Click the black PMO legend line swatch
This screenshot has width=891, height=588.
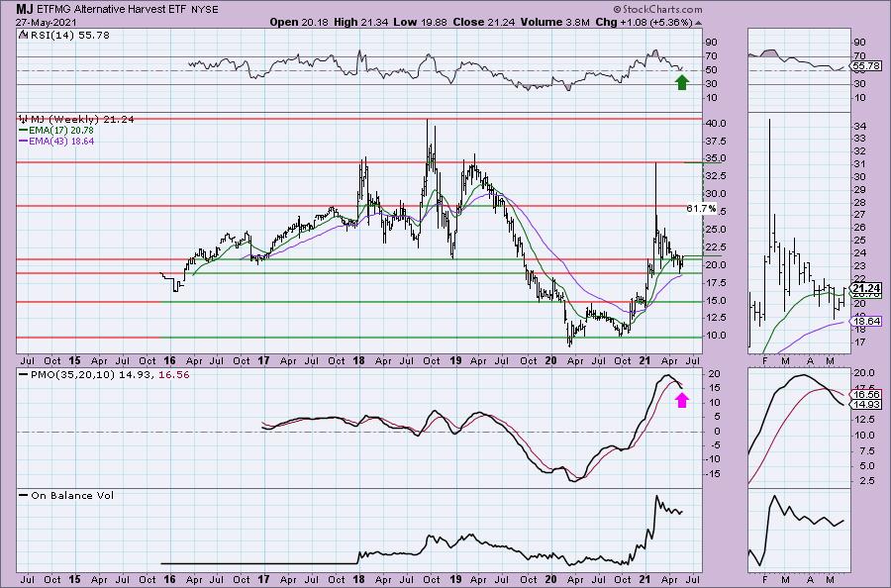[24, 375]
